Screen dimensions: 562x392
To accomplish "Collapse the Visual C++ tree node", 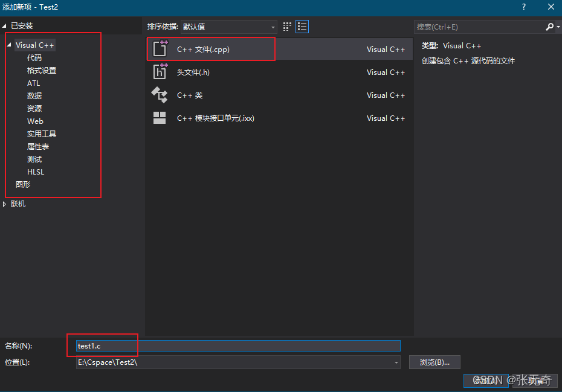I will tap(9, 45).
